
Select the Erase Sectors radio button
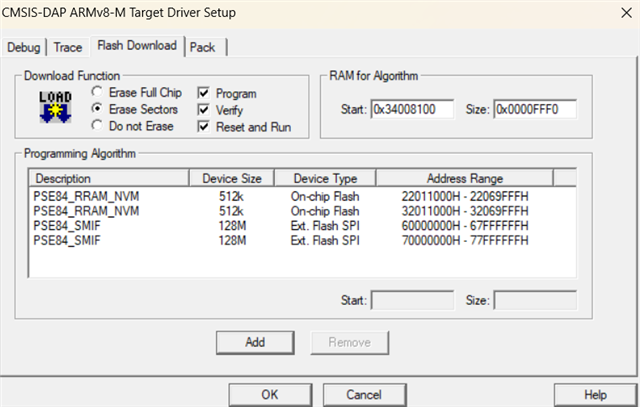[x=97, y=109]
